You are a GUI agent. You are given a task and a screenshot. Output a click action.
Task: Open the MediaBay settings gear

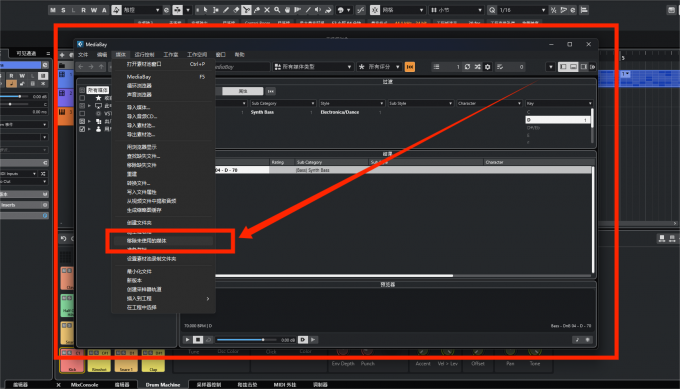click(487, 67)
